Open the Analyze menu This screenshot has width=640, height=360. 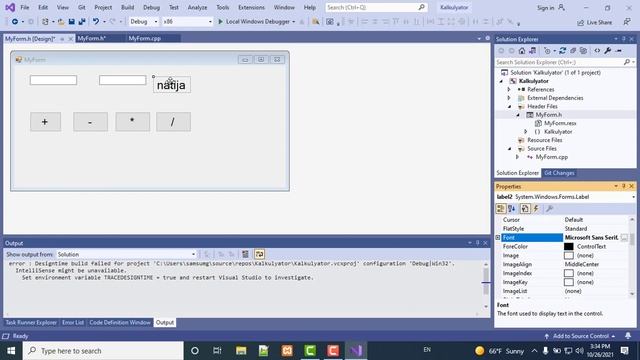[x=197, y=7]
